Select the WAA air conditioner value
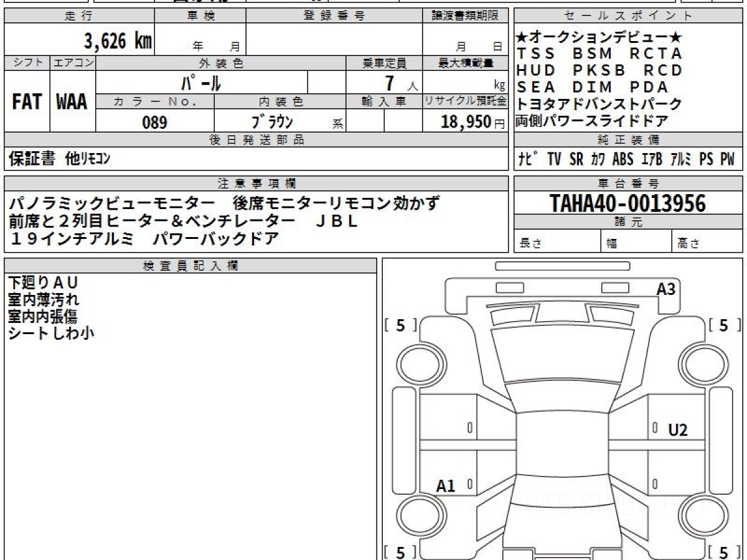 pos(72,102)
